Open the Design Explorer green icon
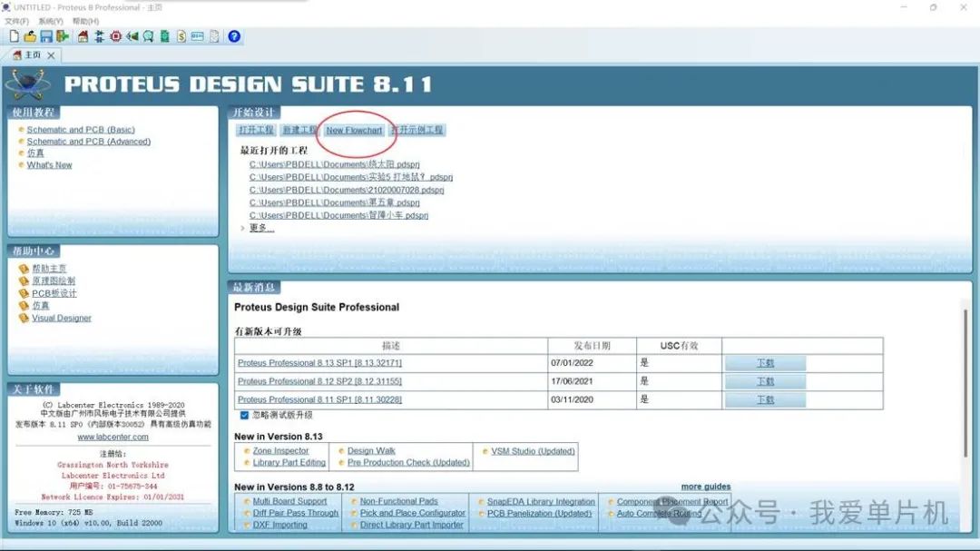The height and width of the screenshot is (551, 980). [x=165, y=36]
